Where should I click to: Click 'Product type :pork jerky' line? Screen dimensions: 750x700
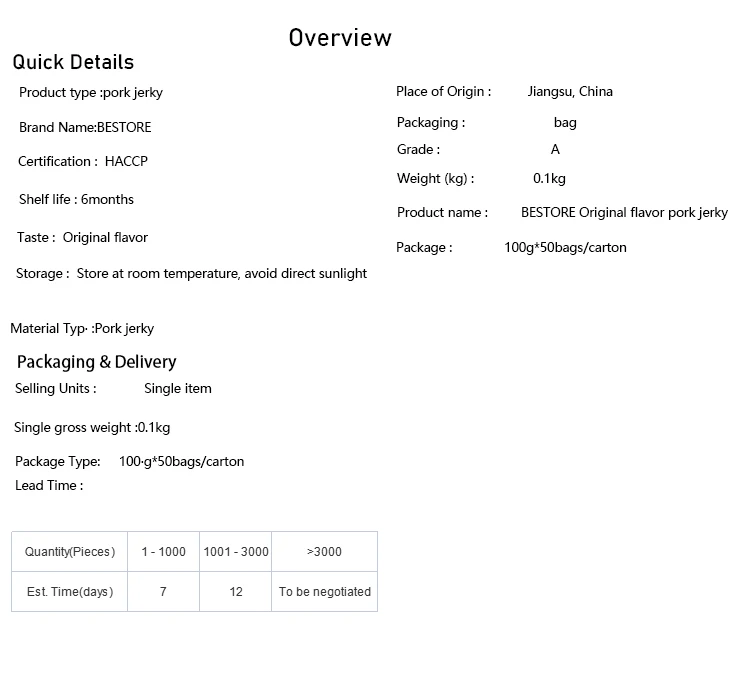coord(91,92)
